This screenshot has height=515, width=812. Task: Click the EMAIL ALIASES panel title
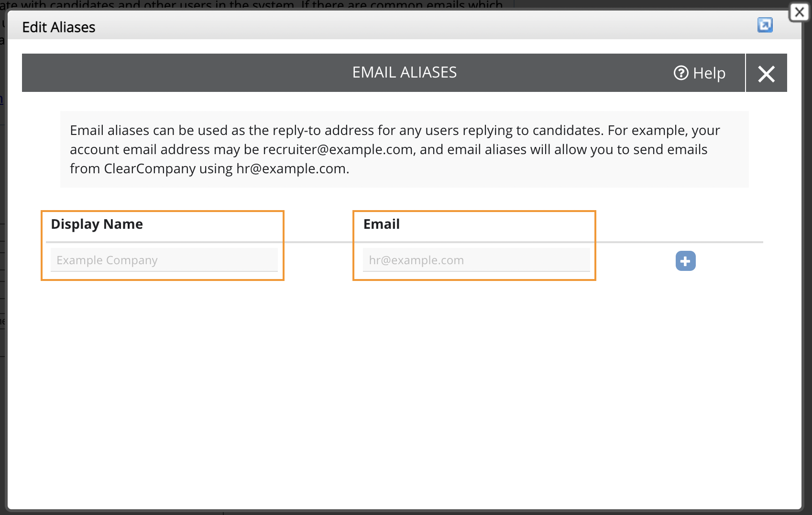click(x=405, y=72)
